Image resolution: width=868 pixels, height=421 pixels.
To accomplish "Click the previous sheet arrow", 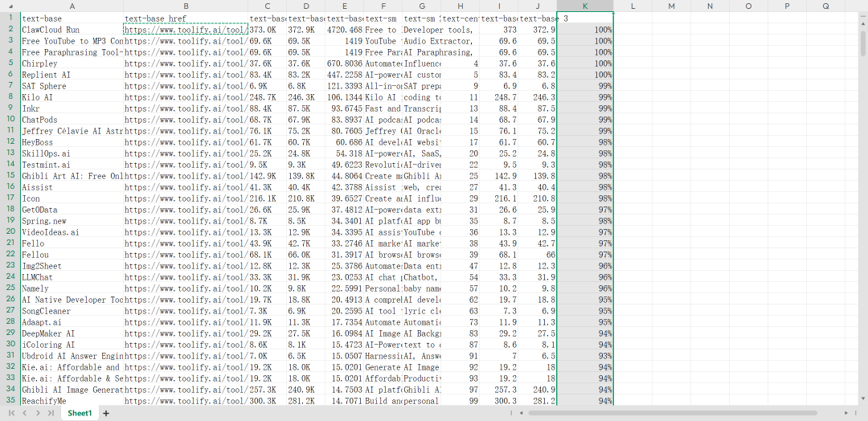I will (x=24, y=413).
